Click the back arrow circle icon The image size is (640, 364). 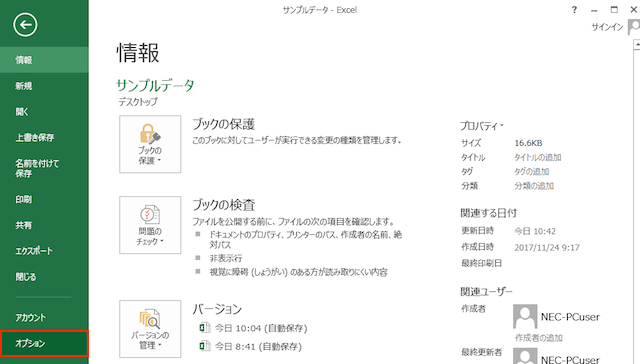tap(25, 25)
